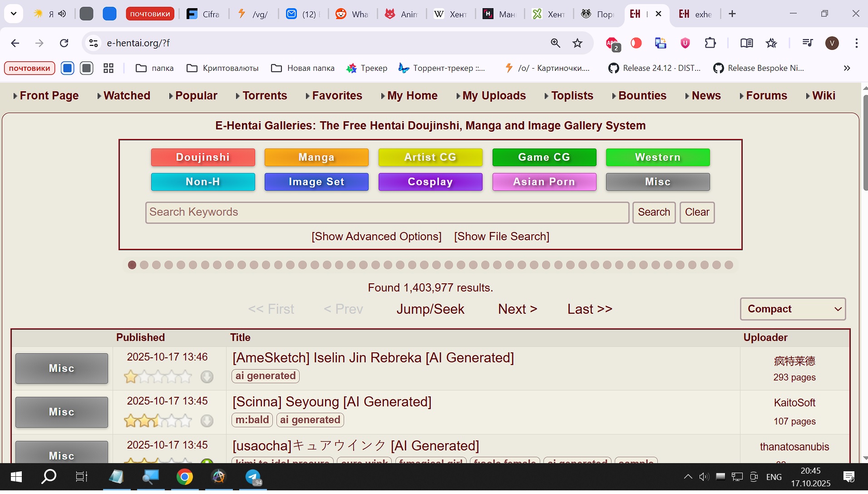Image resolution: width=868 pixels, height=494 pixels.
Task: Open the translate extension icon in toolbar
Action: click(661, 43)
